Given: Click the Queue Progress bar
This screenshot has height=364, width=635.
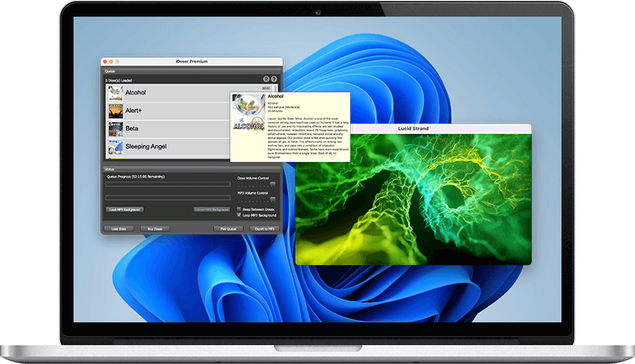Looking at the screenshot, I should coord(167,185).
